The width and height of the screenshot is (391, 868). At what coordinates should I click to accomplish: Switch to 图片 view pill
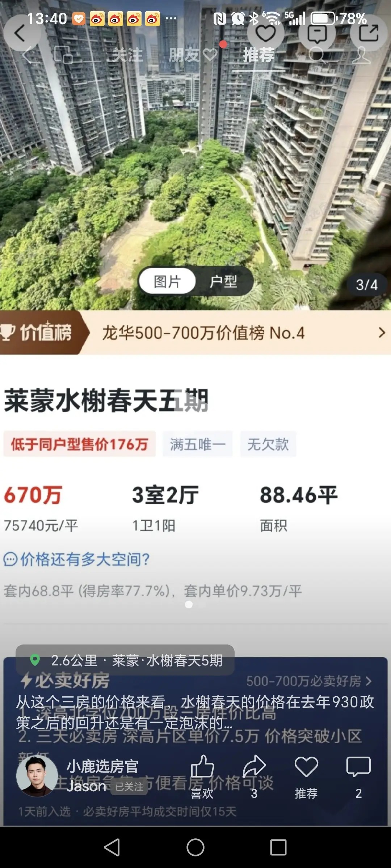(167, 281)
